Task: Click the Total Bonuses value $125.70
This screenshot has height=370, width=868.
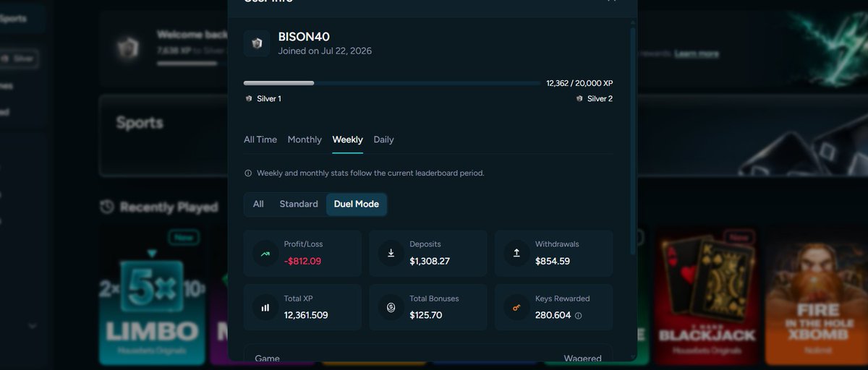Action: pos(426,315)
